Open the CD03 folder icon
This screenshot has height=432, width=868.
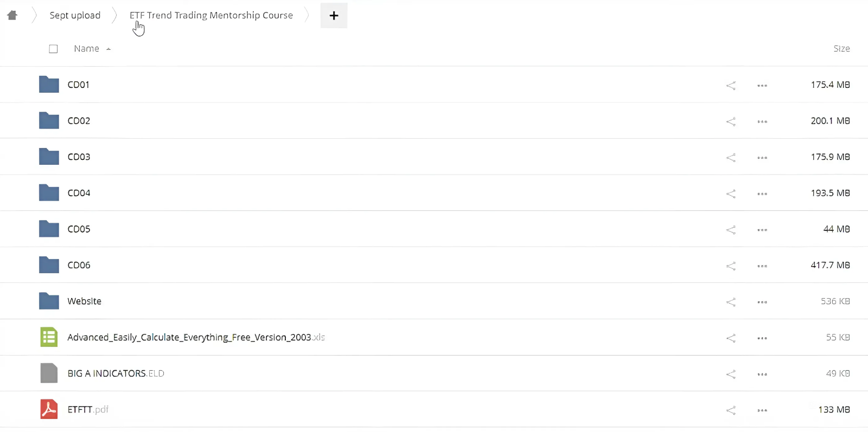point(49,157)
